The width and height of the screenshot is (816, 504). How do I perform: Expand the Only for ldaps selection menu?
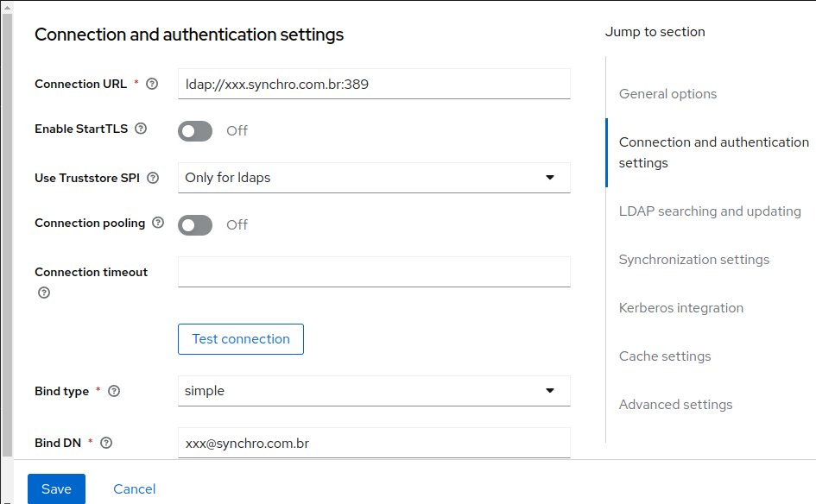point(550,177)
